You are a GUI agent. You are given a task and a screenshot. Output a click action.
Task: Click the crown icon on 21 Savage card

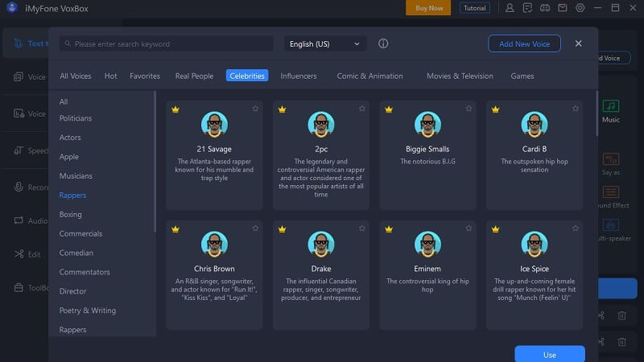pos(175,109)
